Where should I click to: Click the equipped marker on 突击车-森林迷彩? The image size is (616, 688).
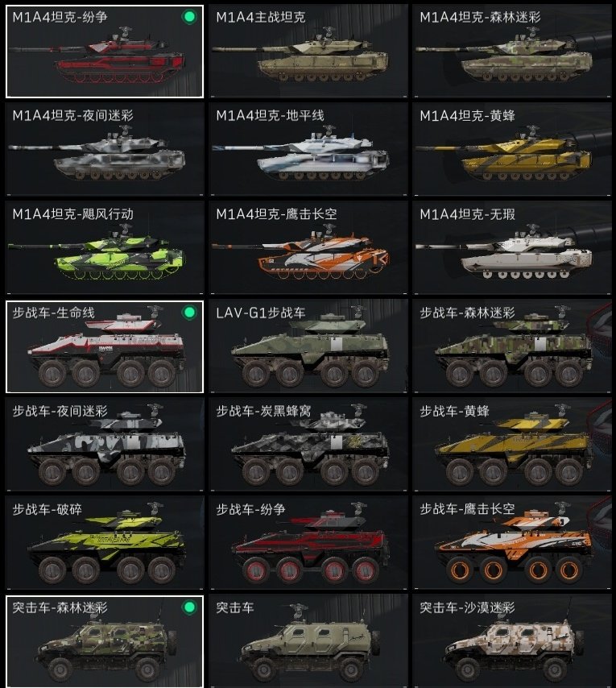(x=189, y=607)
